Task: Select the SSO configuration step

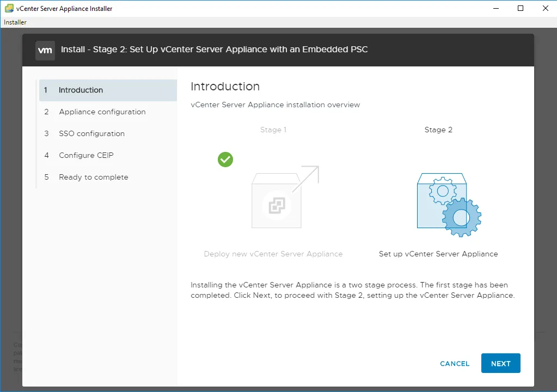Action: pyautogui.click(x=108, y=133)
